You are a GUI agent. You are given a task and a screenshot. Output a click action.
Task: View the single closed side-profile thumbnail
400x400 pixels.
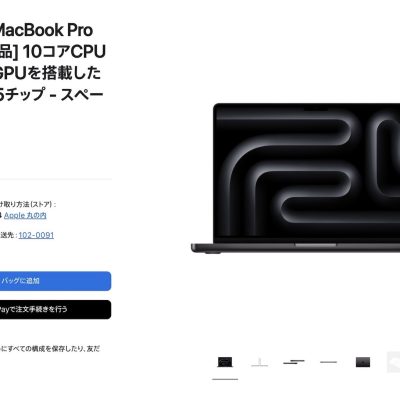(x=328, y=362)
